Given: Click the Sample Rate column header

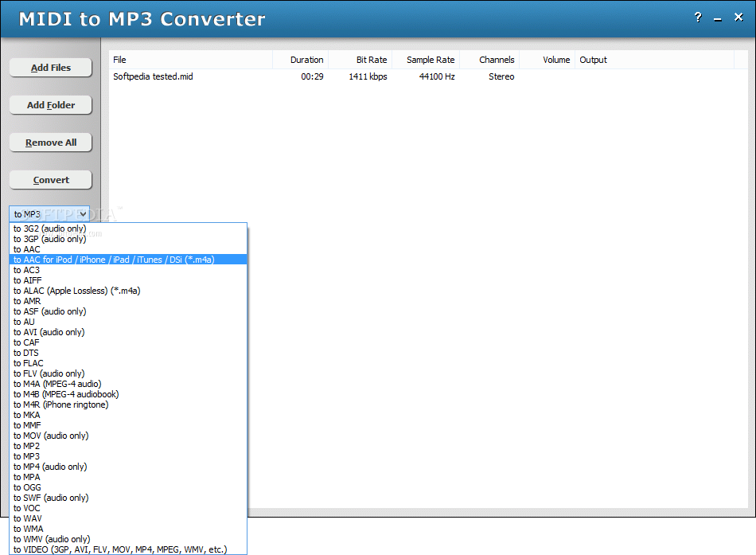Looking at the screenshot, I should [x=426, y=60].
